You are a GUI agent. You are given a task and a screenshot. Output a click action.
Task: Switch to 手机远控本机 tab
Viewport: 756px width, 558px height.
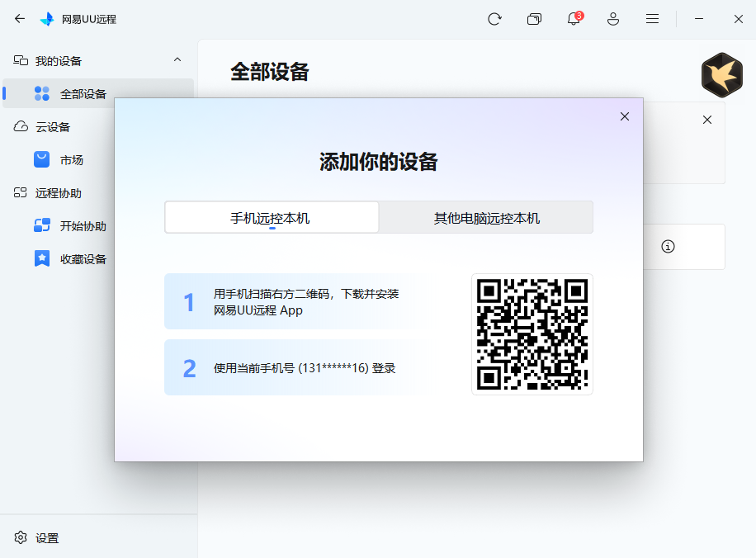272,218
